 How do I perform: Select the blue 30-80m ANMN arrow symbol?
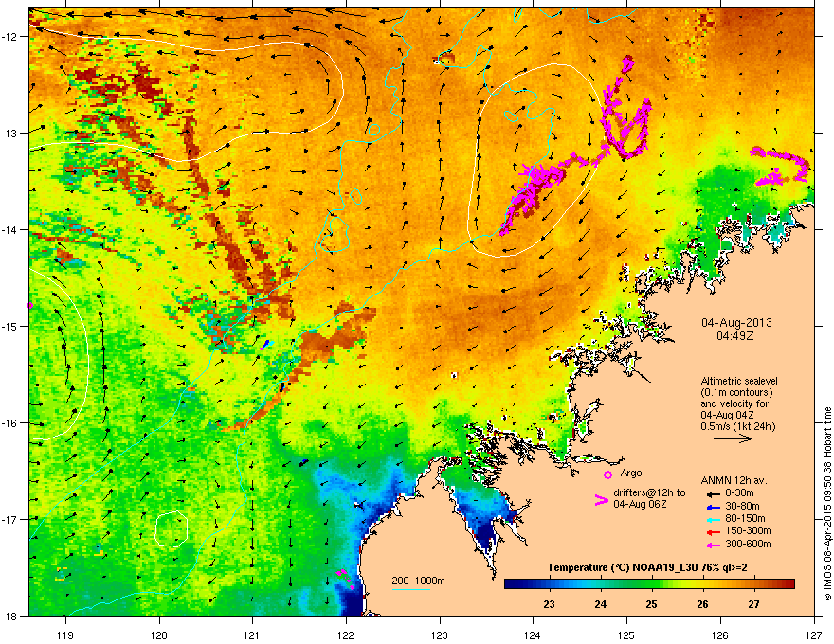[x=713, y=507]
